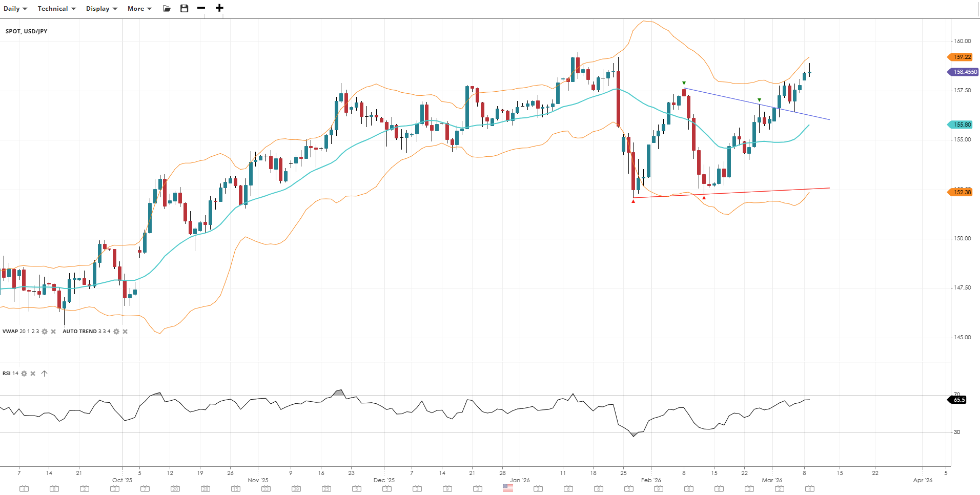This screenshot has height=495, width=980.
Task: Open VWAP indicator settings gear
Action: click(45, 332)
